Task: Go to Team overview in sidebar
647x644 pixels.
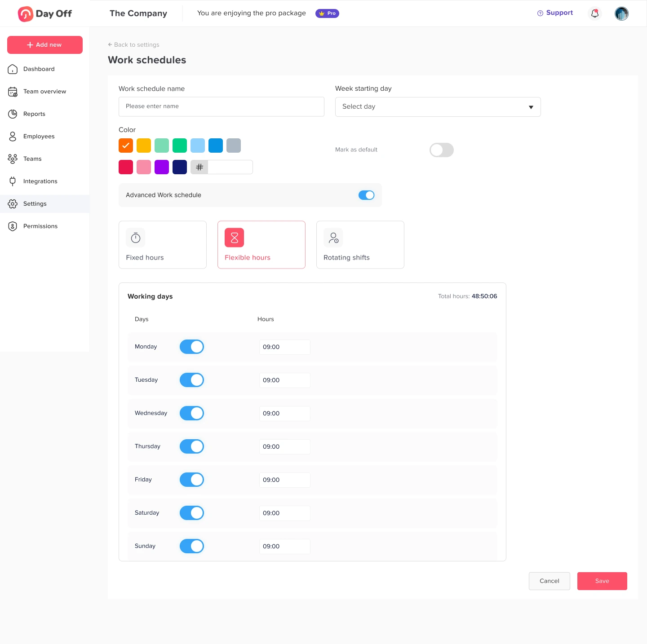Action: [x=44, y=92]
